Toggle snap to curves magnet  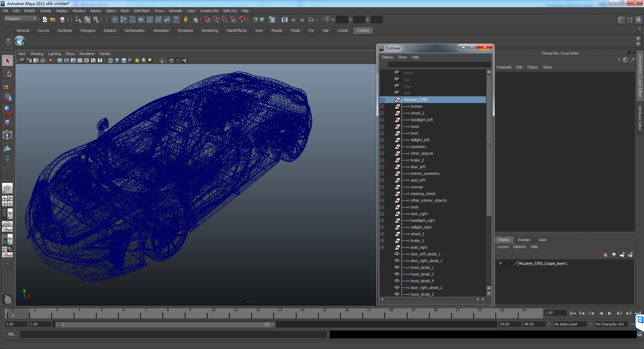click(216, 19)
